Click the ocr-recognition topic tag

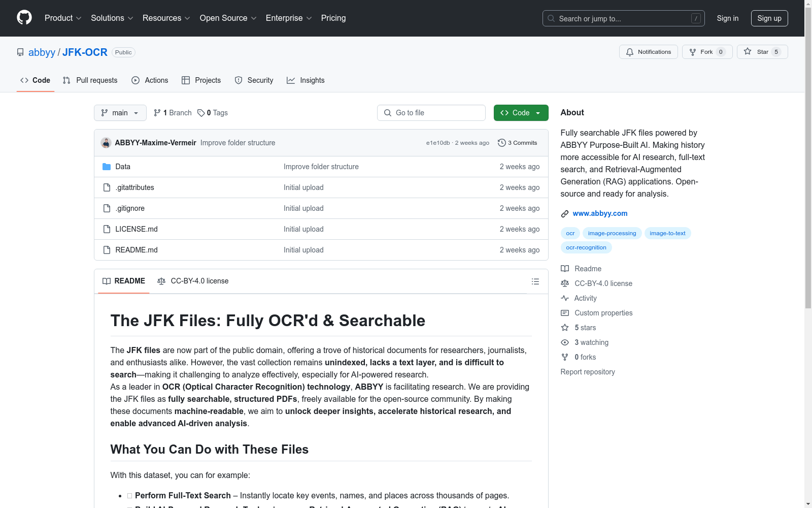click(586, 247)
